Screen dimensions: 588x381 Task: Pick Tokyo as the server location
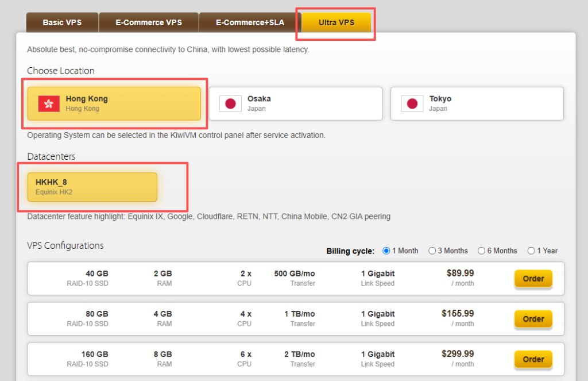pyautogui.click(x=477, y=103)
